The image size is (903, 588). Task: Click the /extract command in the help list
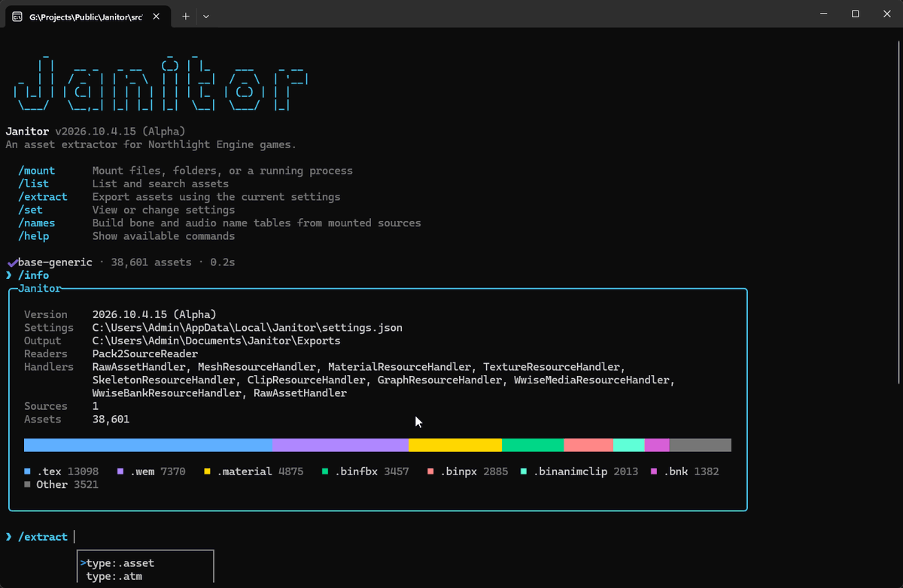tap(43, 197)
